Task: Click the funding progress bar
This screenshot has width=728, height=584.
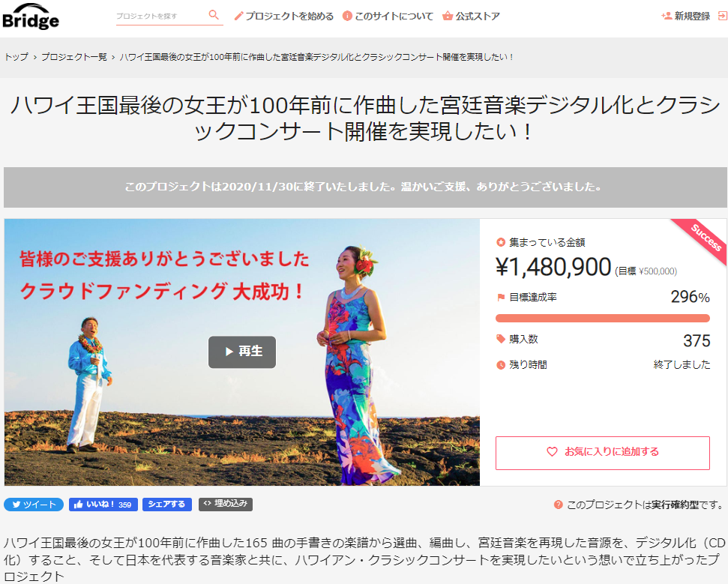Action: click(x=603, y=318)
